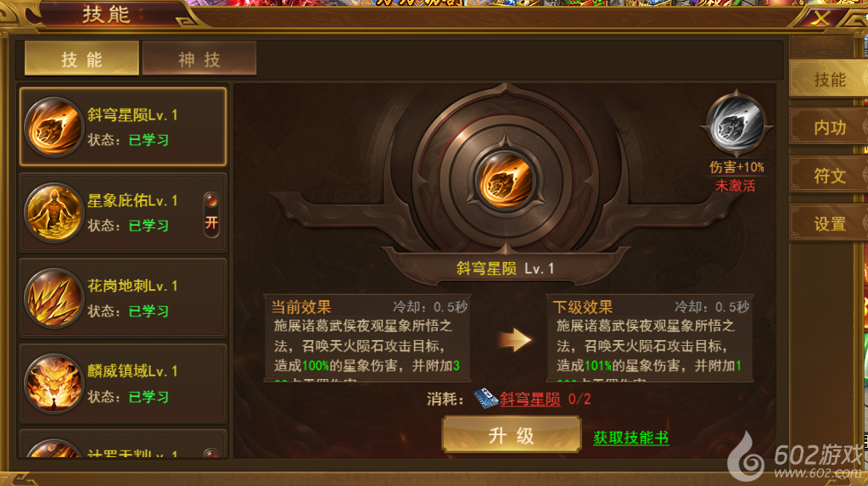Click the blue skill book icon
868x486 pixels.
[485, 399]
